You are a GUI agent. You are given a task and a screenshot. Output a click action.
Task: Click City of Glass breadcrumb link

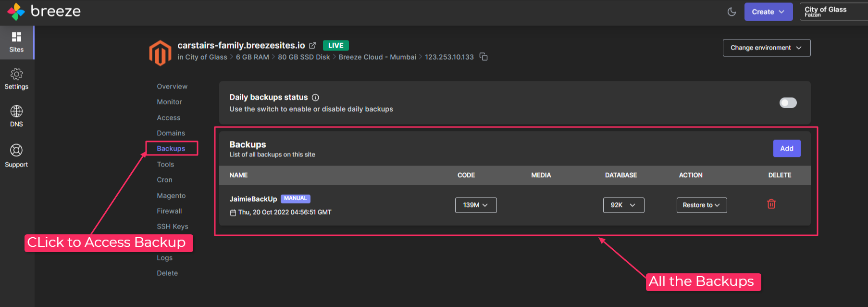(206, 57)
